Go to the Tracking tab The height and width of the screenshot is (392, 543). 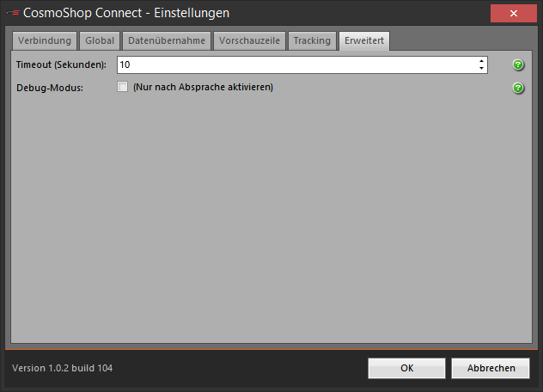pos(312,40)
